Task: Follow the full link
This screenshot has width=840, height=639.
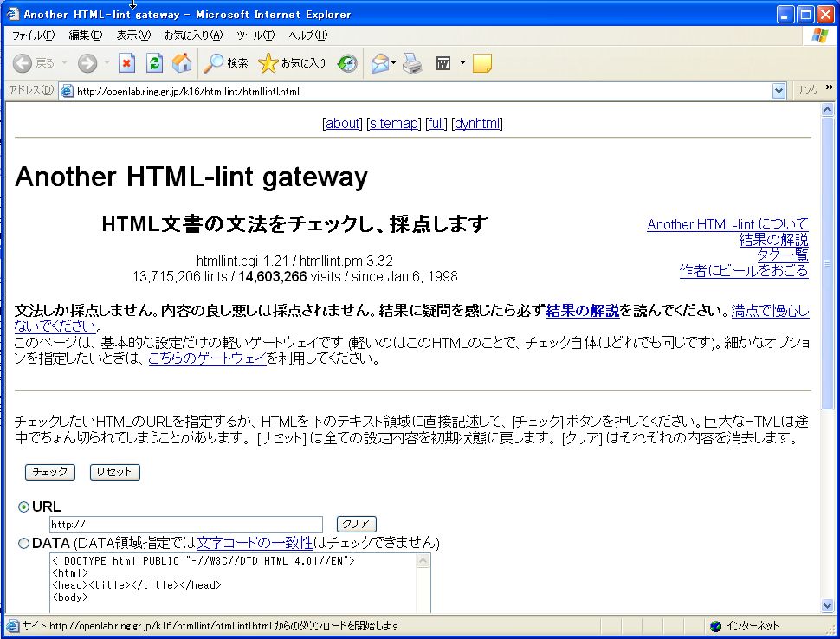Action: 436,123
